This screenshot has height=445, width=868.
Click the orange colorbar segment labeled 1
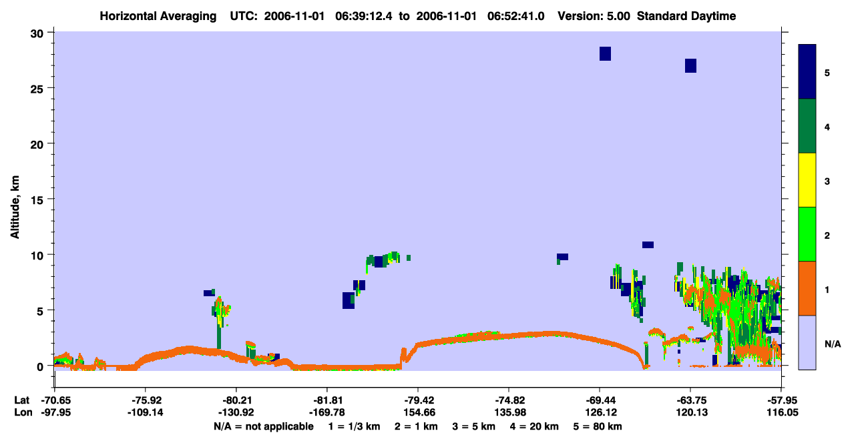point(807,288)
